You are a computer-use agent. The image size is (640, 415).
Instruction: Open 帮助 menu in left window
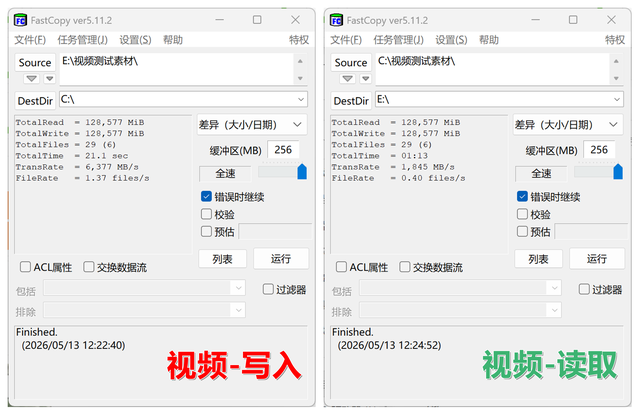(x=173, y=40)
